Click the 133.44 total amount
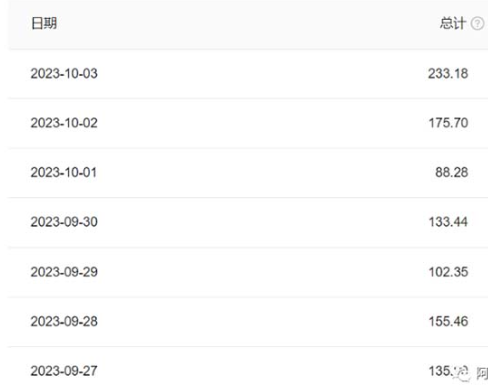The height and width of the screenshot is (387, 488). 448,222
